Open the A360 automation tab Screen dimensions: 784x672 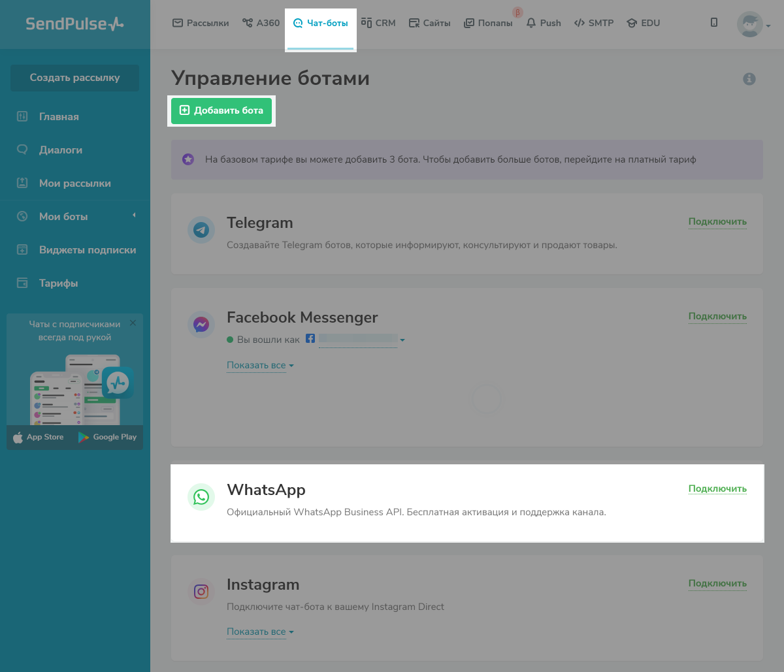pyautogui.click(x=261, y=23)
